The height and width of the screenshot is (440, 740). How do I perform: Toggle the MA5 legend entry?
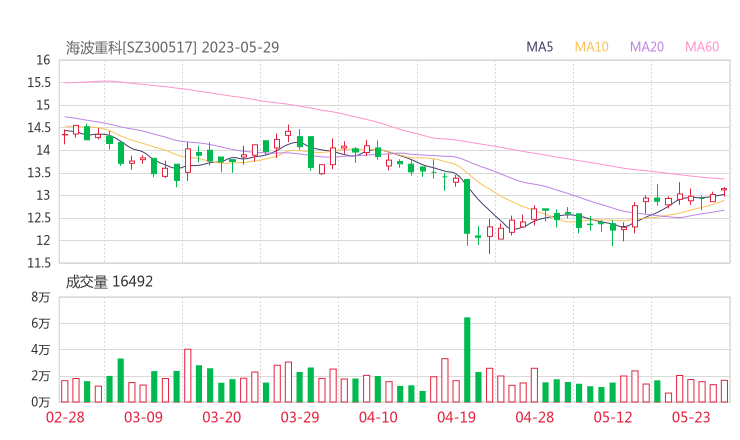(x=539, y=47)
